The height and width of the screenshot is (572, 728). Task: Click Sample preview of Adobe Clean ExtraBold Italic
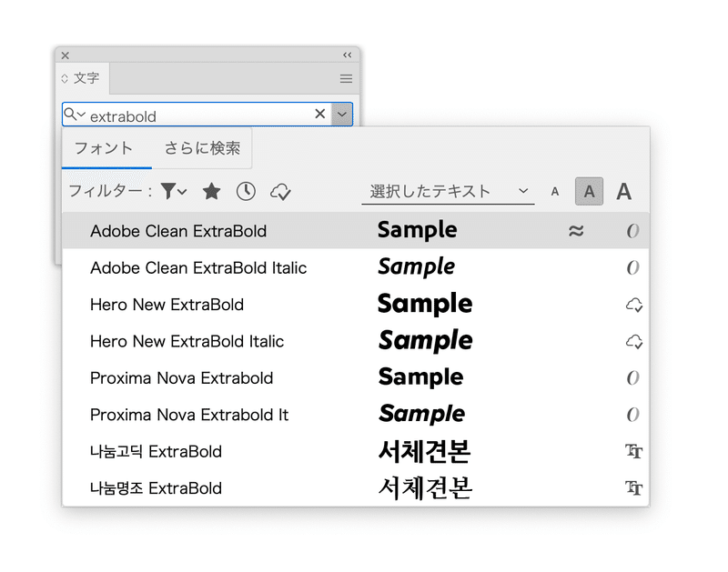[417, 267]
